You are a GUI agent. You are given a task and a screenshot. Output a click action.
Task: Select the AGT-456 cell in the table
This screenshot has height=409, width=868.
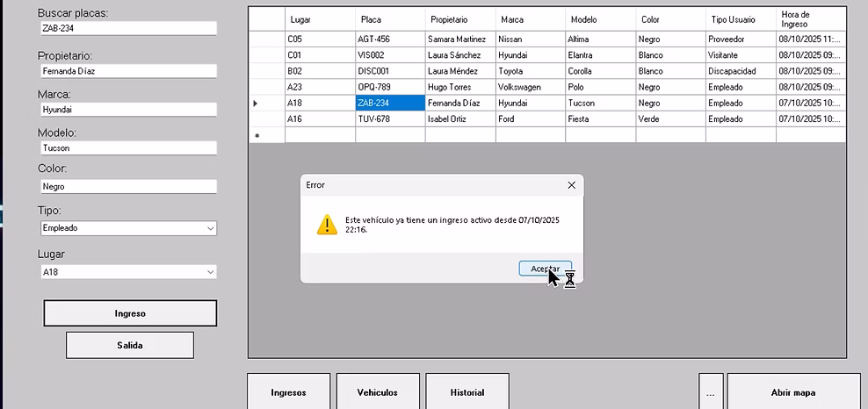pyautogui.click(x=390, y=39)
